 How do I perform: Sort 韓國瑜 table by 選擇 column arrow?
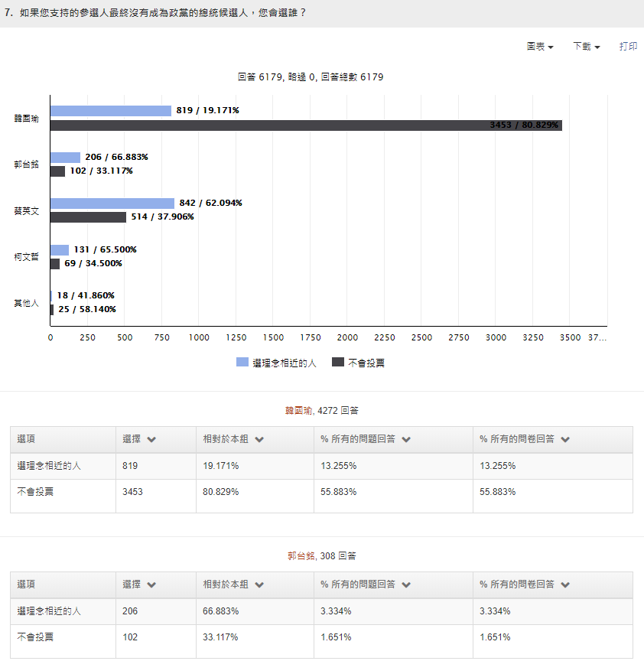click(151, 440)
